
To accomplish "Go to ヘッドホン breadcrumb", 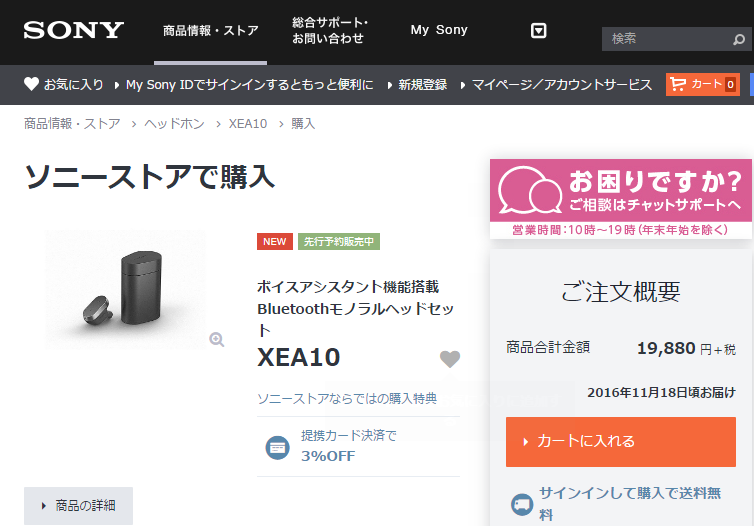I will tap(174, 124).
